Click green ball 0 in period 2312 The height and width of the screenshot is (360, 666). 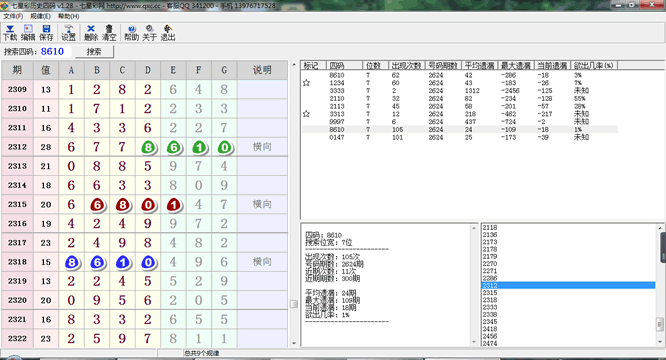pyautogui.click(x=225, y=147)
